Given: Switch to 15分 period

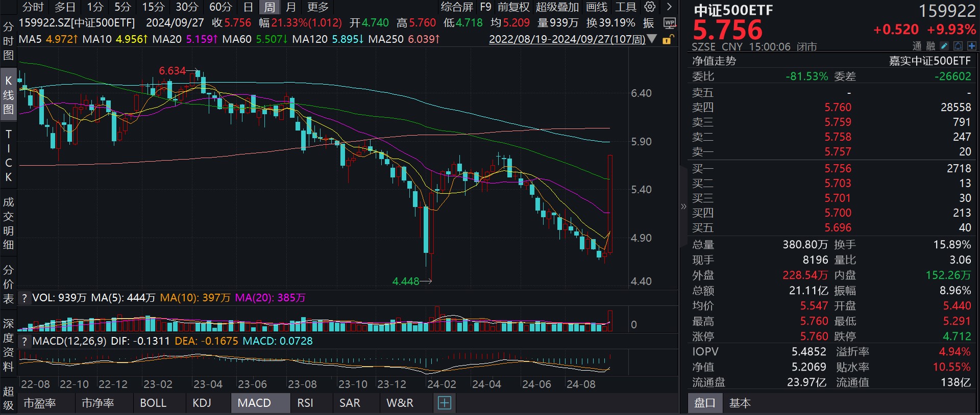Looking at the screenshot, I should coord(153,7).
